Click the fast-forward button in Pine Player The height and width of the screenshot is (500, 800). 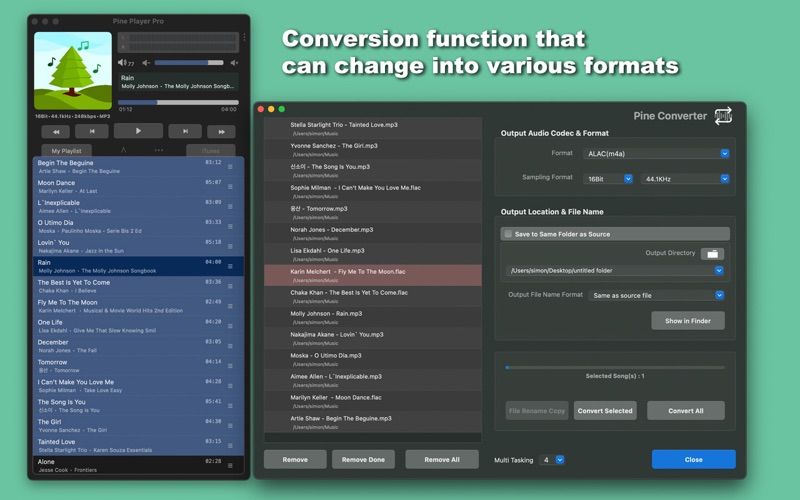point(221,132)
